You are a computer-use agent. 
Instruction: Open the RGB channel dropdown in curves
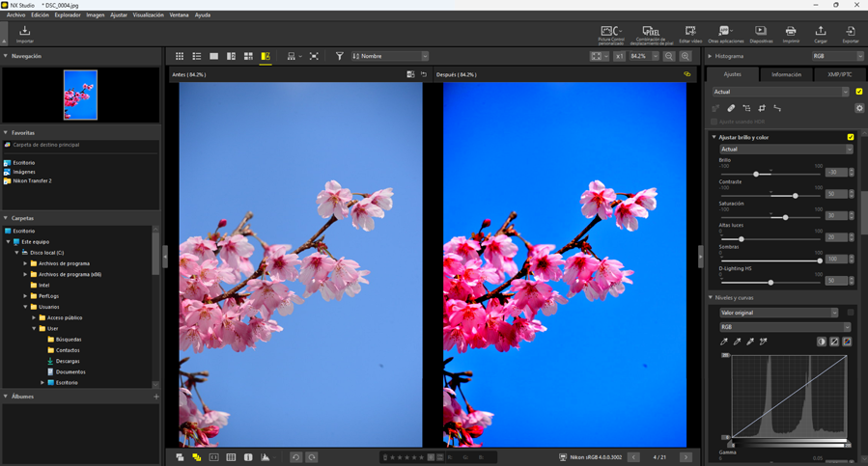click(786, 327)
